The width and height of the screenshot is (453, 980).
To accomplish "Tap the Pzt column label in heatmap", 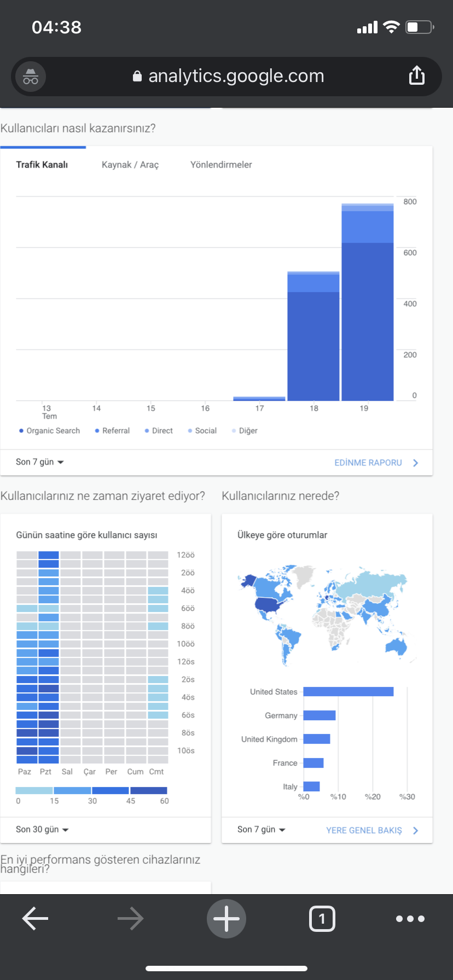I will pos(46,772).
